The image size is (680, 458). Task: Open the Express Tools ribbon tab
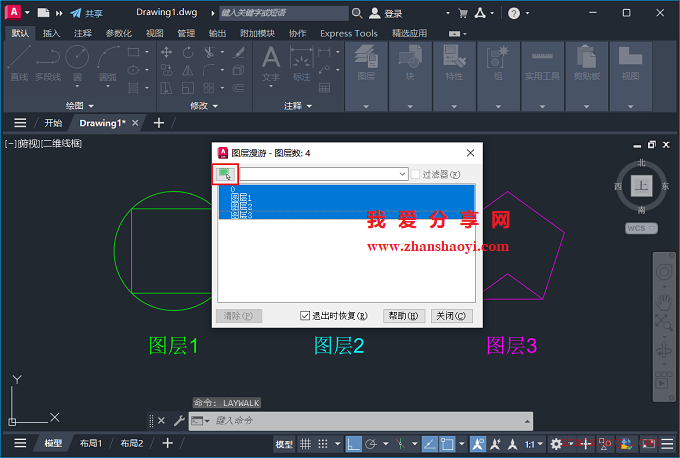pos(349,33)
